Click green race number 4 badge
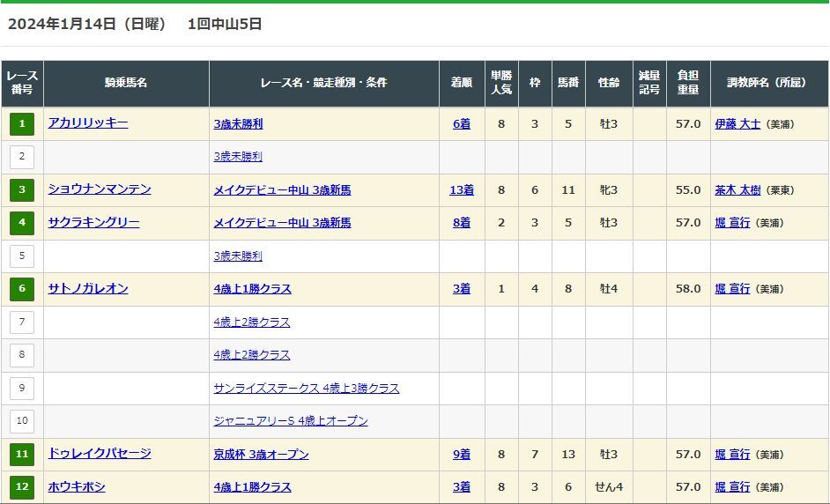Viewport: 830px width, 504px height. 22,222
